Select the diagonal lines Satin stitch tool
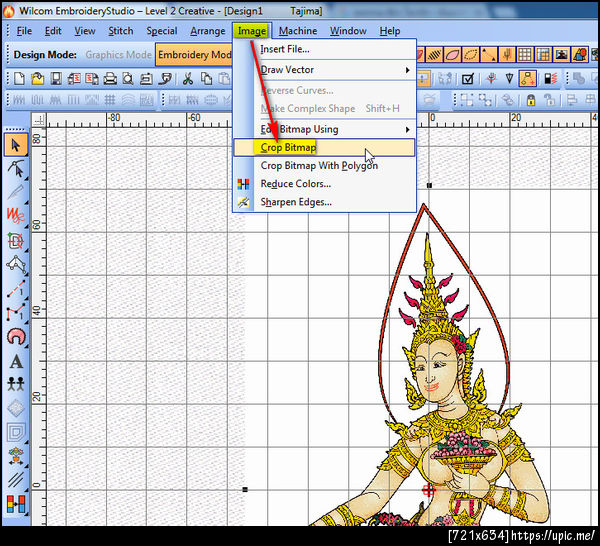This screenshot has height=546, width=600. click(16, 479)
